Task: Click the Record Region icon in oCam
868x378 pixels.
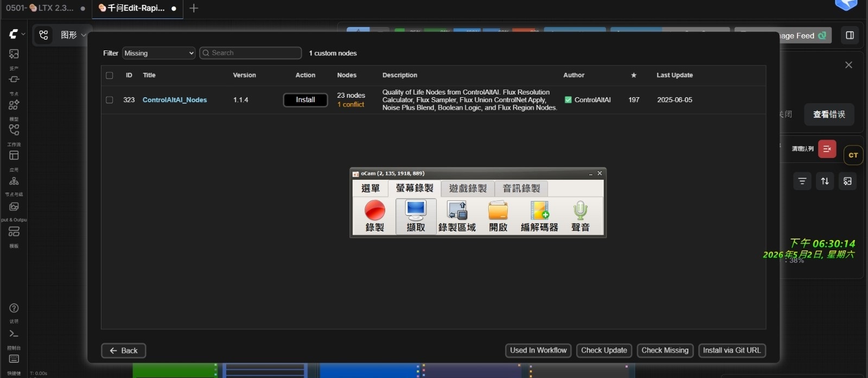Action: pos(457,216)
